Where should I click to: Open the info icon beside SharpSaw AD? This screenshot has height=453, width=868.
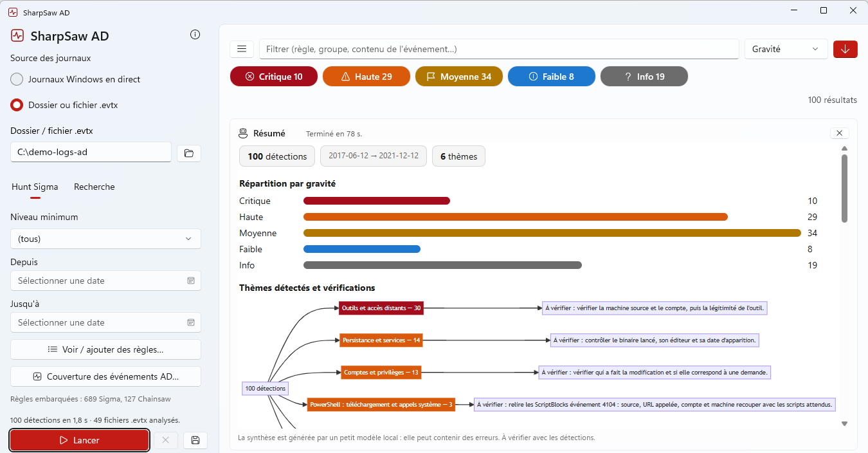195,35
